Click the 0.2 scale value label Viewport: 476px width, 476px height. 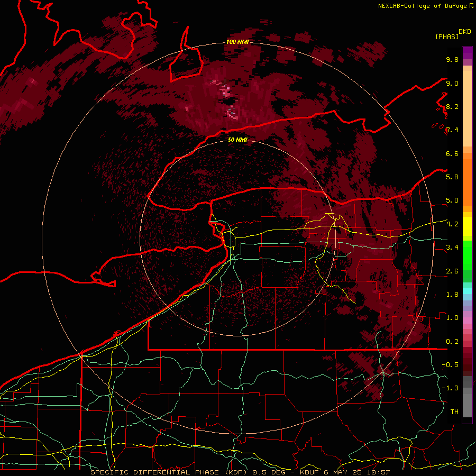point(452,342)
